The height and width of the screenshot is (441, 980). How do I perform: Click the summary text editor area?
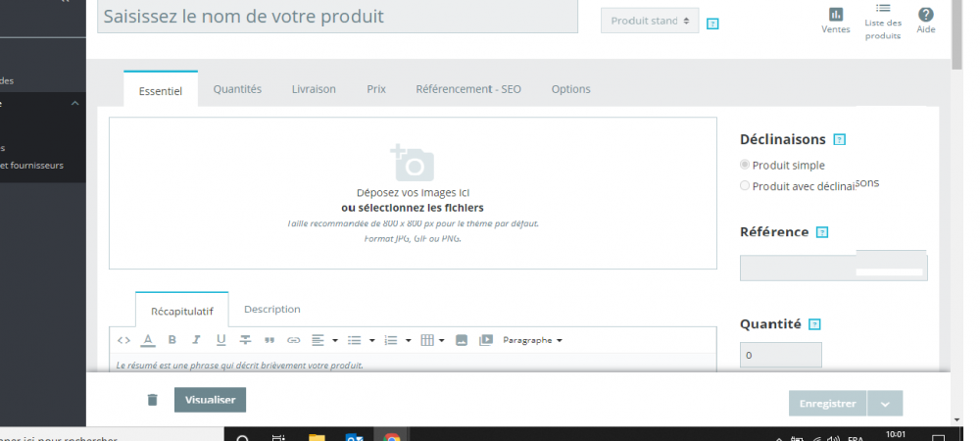coord(413,364)
